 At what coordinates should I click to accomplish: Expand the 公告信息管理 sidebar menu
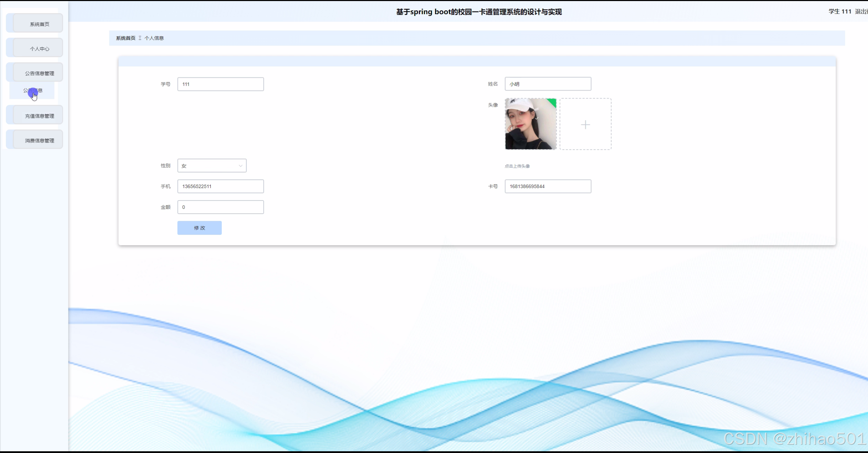(x=39, y=73)
